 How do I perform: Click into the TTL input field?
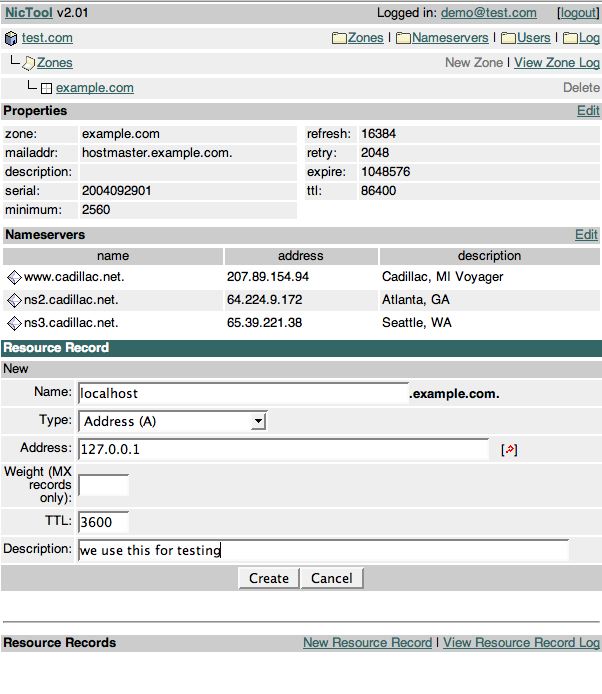(103, 522)
